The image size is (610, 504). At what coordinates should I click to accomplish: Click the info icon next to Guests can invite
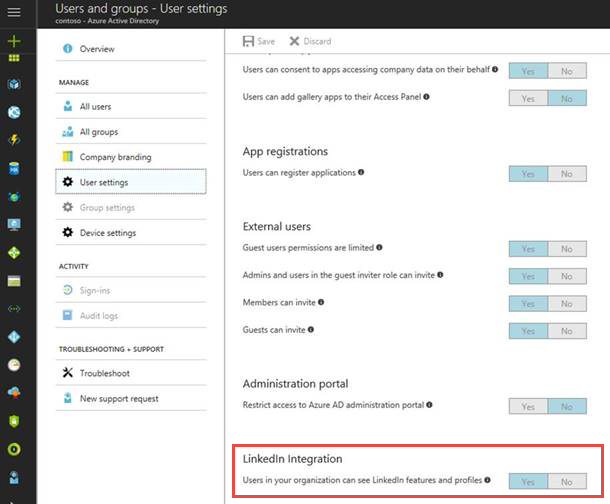311,329
